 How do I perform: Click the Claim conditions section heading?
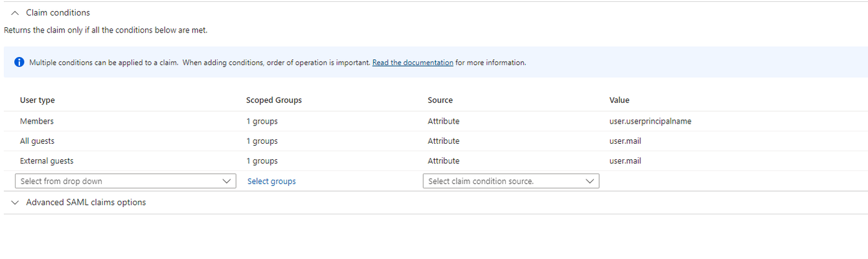pos(58,13)
